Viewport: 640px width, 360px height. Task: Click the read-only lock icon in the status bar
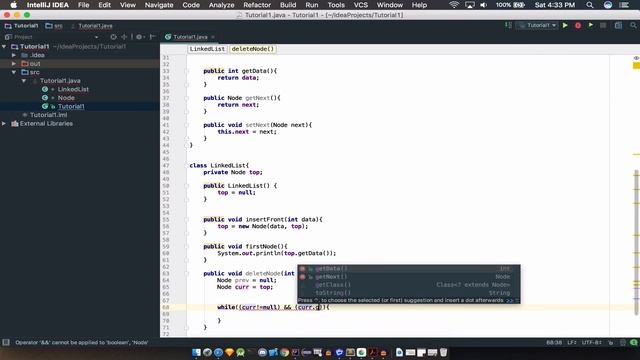tap(611, 342)
